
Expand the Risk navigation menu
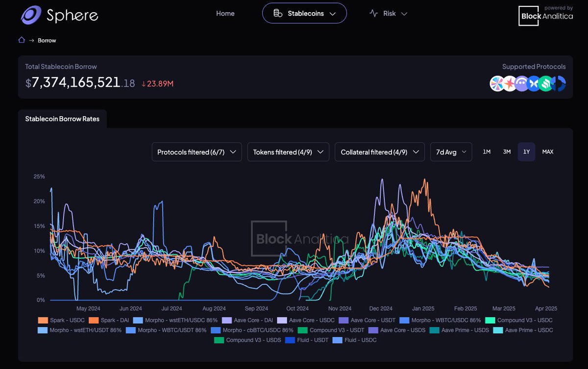tap(388, 13)
